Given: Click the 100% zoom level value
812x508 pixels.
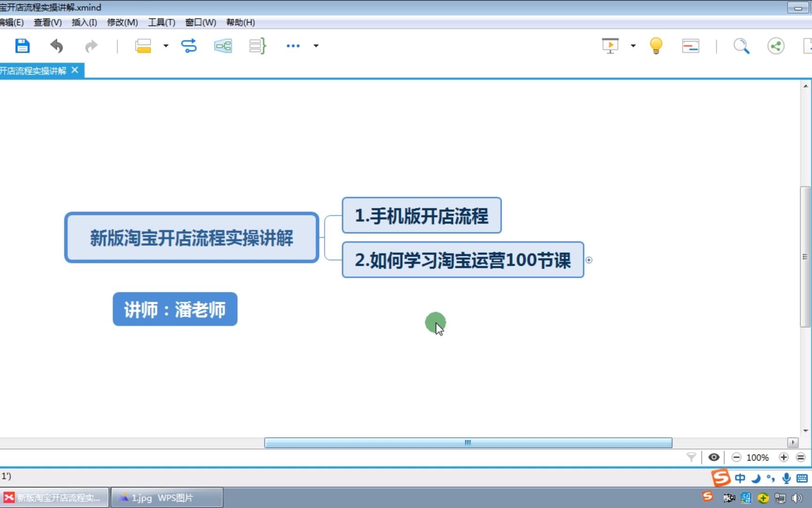Looking at the screenshot, I should pos(757,457).
